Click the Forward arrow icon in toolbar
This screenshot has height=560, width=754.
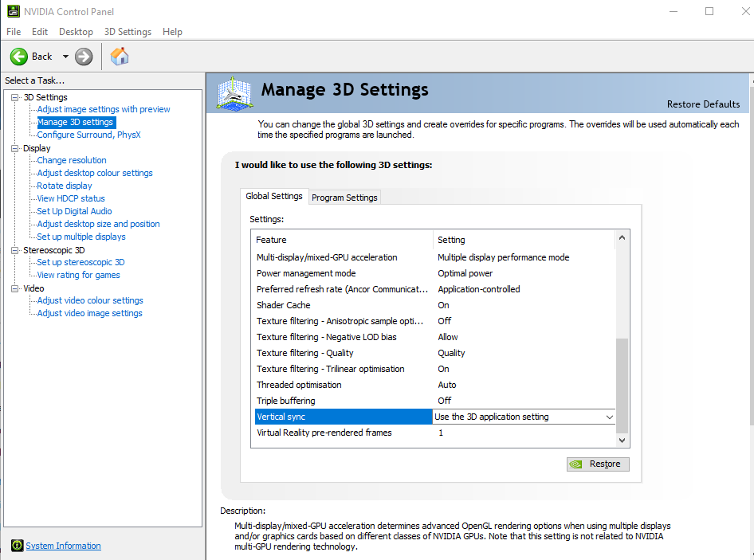[84, 57]
